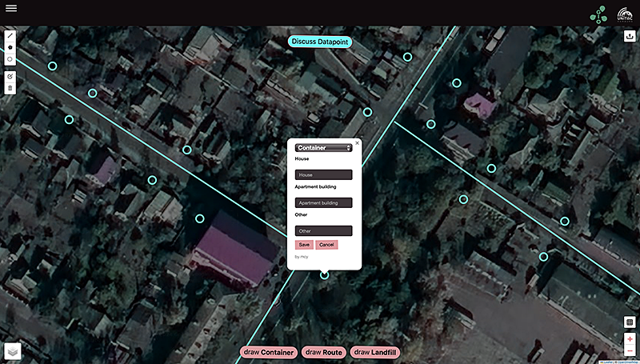This screenshot has width=640, height=364.
Task: Click the trash delete layers tool
Action: click(x=10, y=88)
